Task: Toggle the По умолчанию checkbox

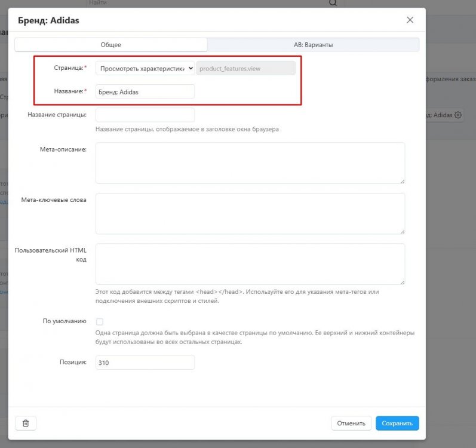Action: (x=100, y=321)
